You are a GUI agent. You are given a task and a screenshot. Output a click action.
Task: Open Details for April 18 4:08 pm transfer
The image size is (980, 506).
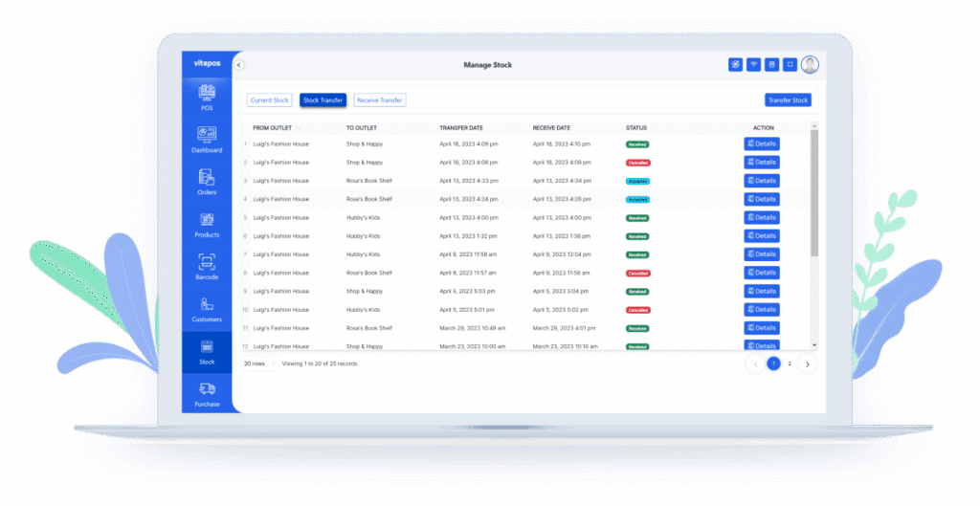click(762, 163)
